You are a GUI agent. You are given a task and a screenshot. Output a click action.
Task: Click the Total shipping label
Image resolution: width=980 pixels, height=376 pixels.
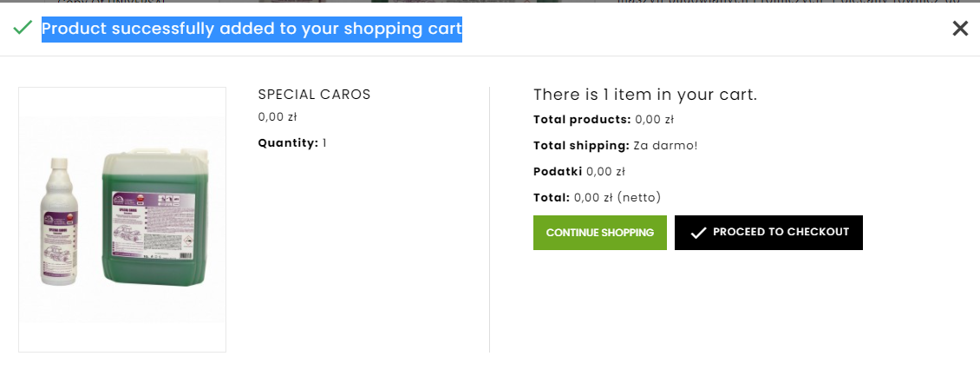581,146
